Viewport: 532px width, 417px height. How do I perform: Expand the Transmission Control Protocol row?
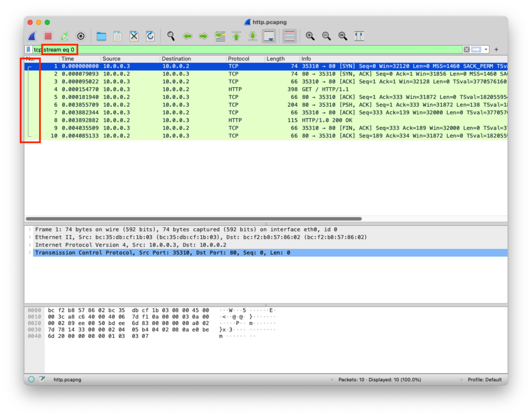30,253
